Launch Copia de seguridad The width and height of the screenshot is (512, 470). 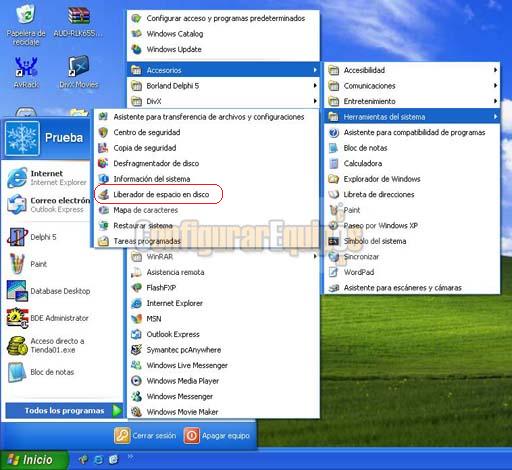[x=206, y=148]
